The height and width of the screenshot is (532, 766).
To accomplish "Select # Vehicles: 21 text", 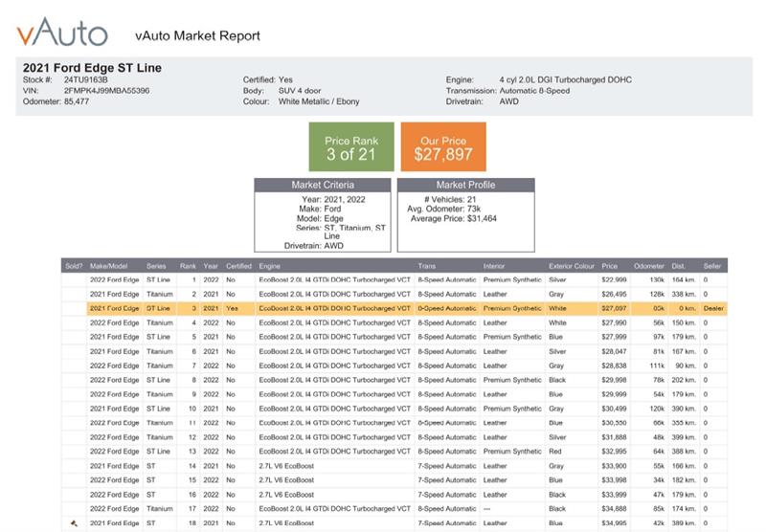I will pos(450,200).
